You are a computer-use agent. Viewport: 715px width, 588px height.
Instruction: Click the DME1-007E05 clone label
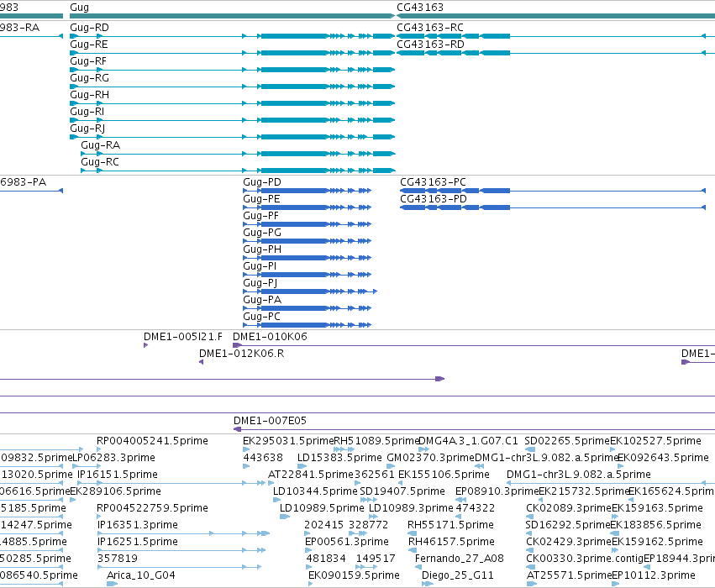tap(270, 421)
